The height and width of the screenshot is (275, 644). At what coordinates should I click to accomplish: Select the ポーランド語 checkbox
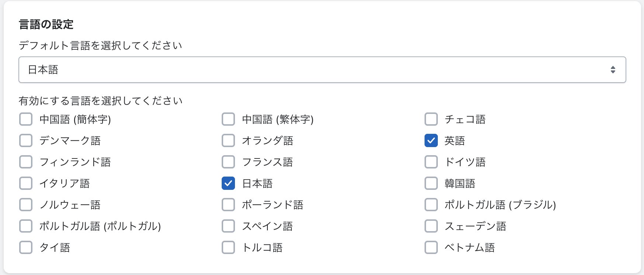pos(228,205)
